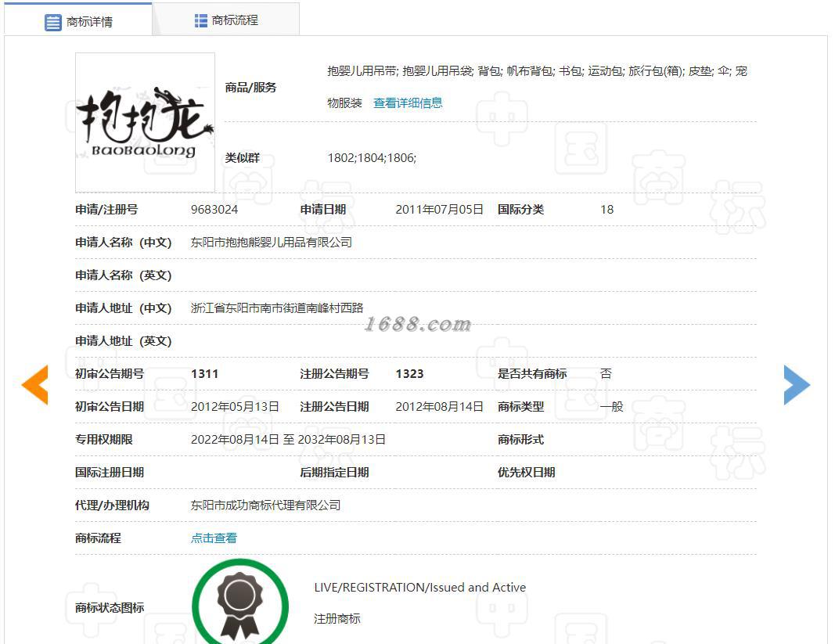Select the 注册商标 status text
835x644 pixels.
[x=337, y=619]
